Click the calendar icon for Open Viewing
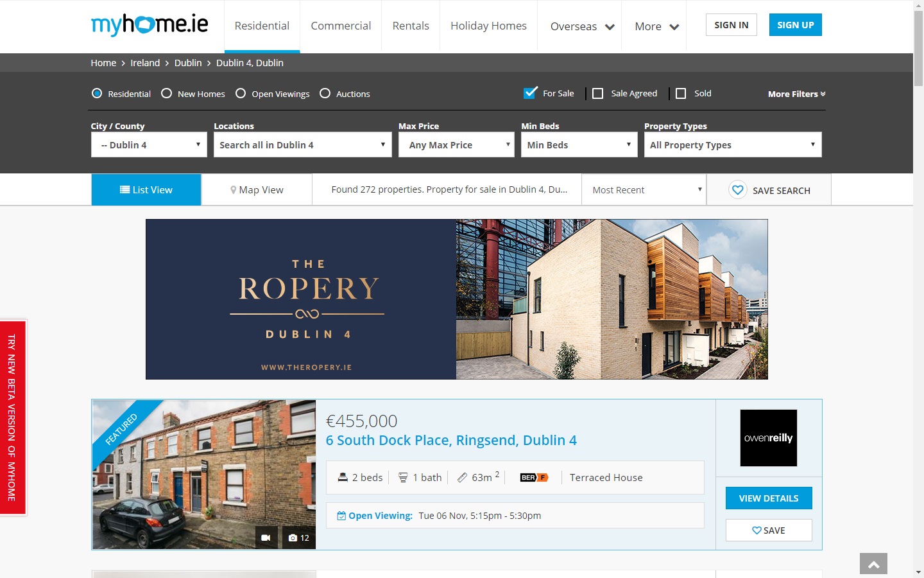This screenshot has height=578, width=924. 341,516
